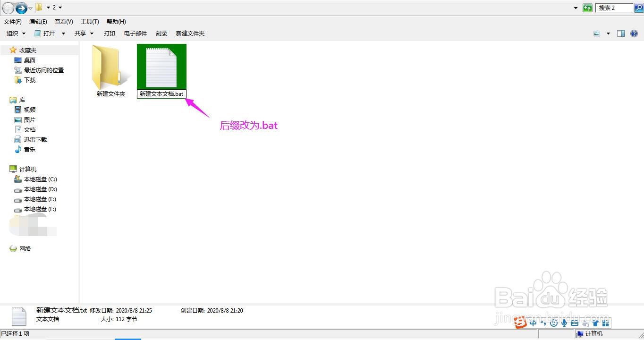This screenshot has width=644, height=340.
Task: Click the forward navigation arrow button
Action: click(21, 8)
